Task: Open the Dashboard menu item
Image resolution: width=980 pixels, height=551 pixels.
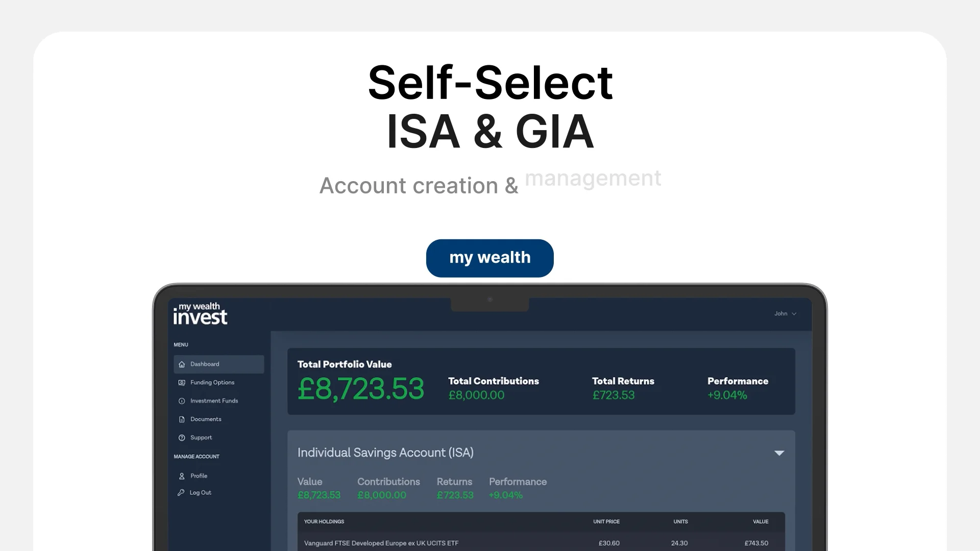Action: 218,364
